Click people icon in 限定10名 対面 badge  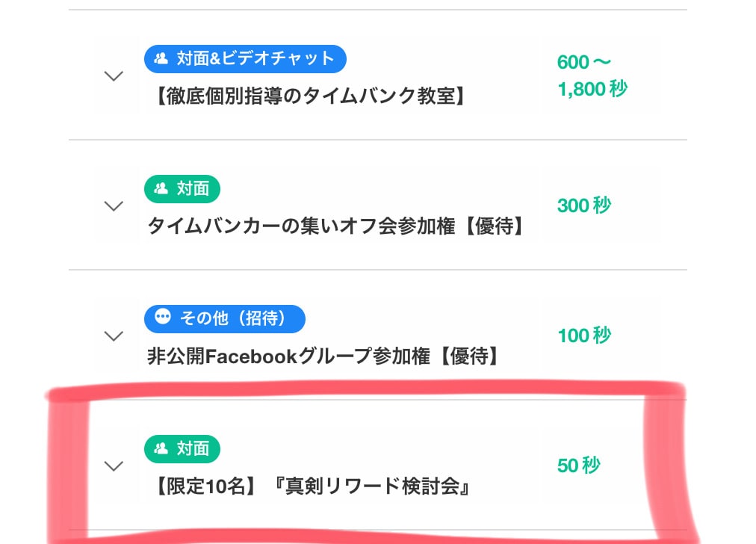coord(161,448)
